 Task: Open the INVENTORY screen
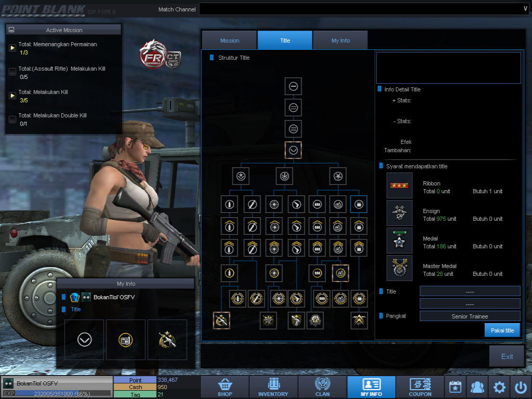coord(273,387)
